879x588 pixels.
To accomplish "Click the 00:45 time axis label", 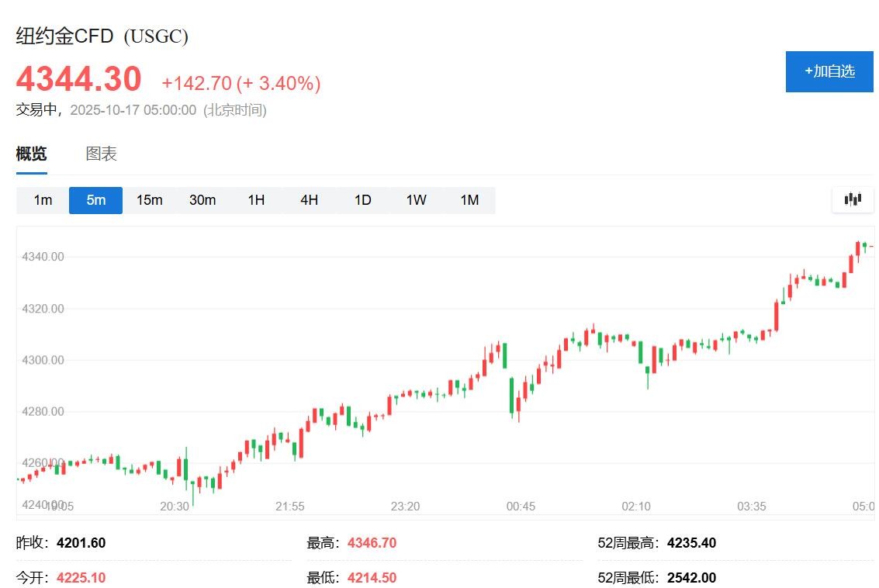I will [x=521, y=507].
